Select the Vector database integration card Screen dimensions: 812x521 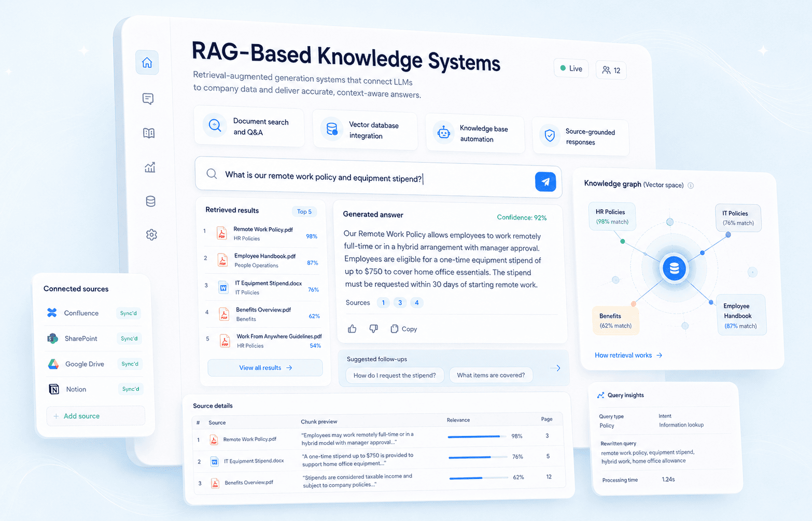pyautogui.click(x=366, y=130)
